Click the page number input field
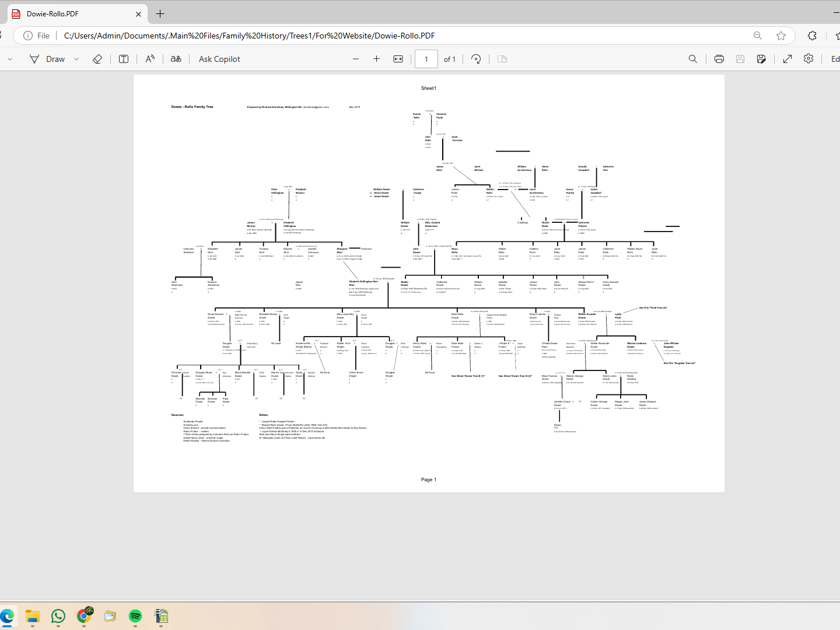The width and height of the screenshot is (840, 630). coord(426,59)
